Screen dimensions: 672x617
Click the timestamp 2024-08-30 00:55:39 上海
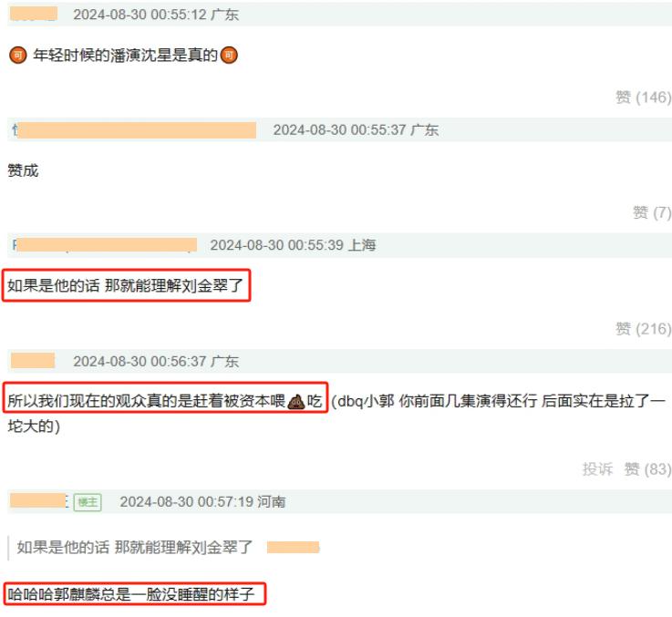pyautogui.click(x=293, y=245)
